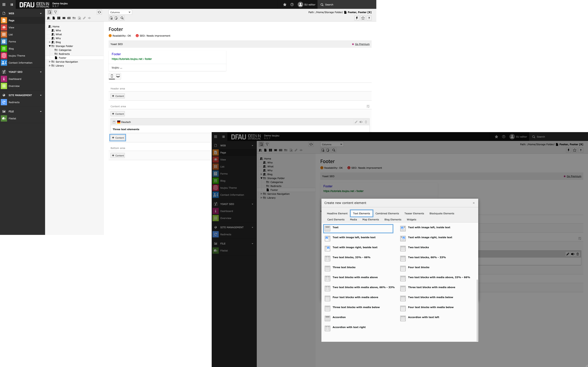Switch to desktop snippet preview
The height and width of the screenshot is (367, 588).
pos(118,76)
